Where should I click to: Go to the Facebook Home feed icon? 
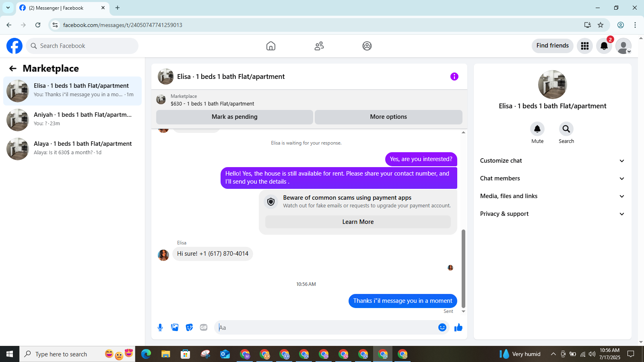pyautogui.click(x=271, y=46)
